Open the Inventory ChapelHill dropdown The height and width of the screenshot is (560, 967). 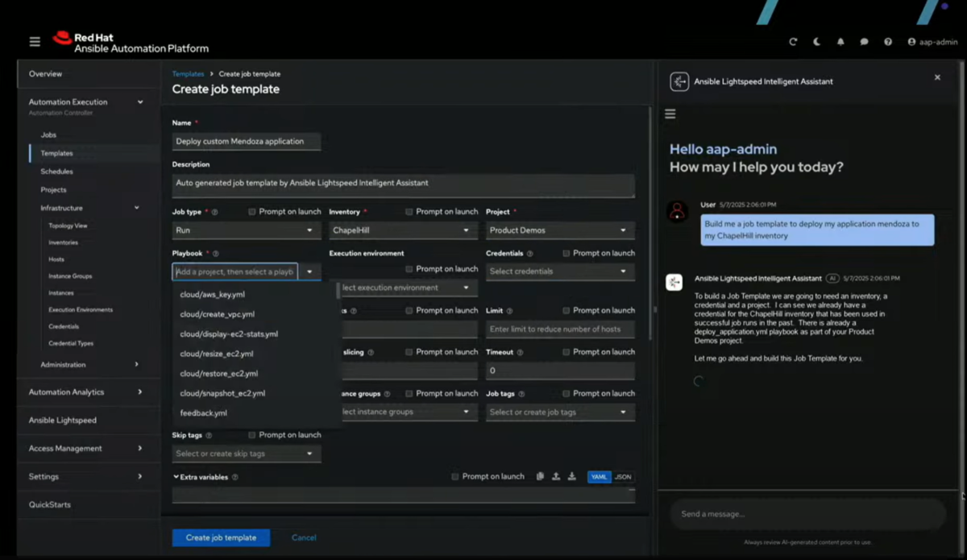404,230
